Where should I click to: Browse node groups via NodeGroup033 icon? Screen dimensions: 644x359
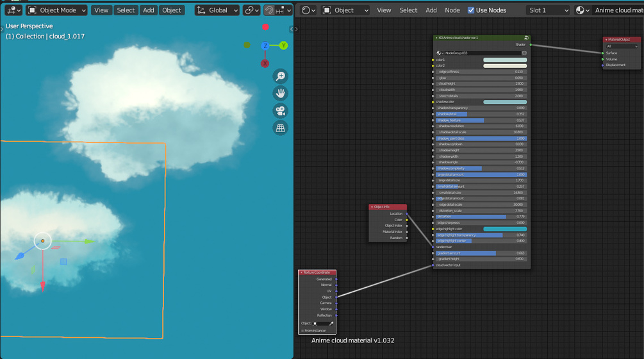point(440,53)
